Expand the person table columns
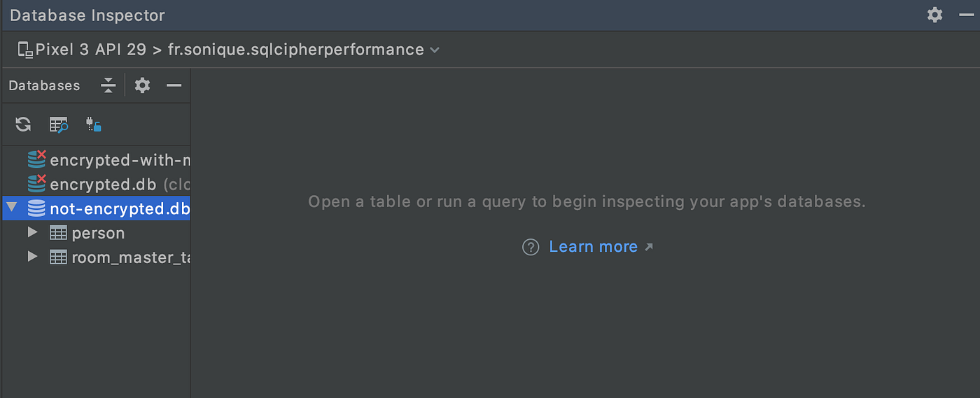980x398 pixels. 32,232
